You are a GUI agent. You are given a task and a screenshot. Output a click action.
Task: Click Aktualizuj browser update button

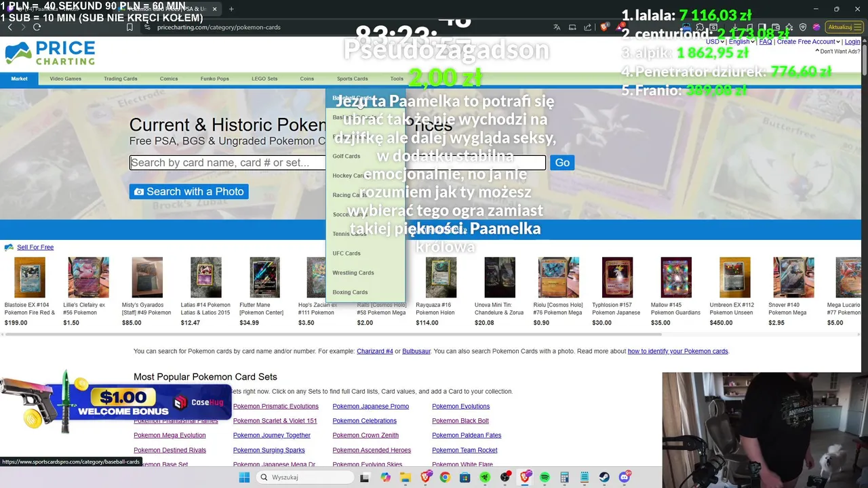tap(844, 27)
